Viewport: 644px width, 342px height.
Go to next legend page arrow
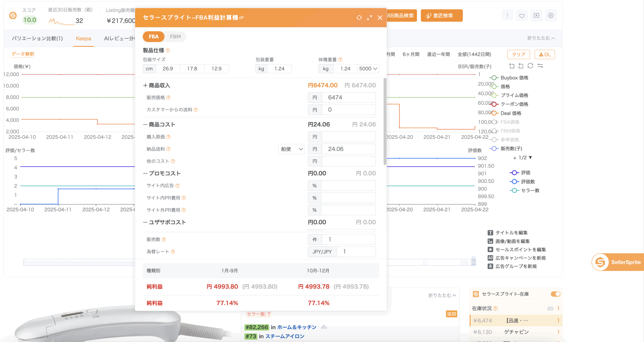pos(531,158)
